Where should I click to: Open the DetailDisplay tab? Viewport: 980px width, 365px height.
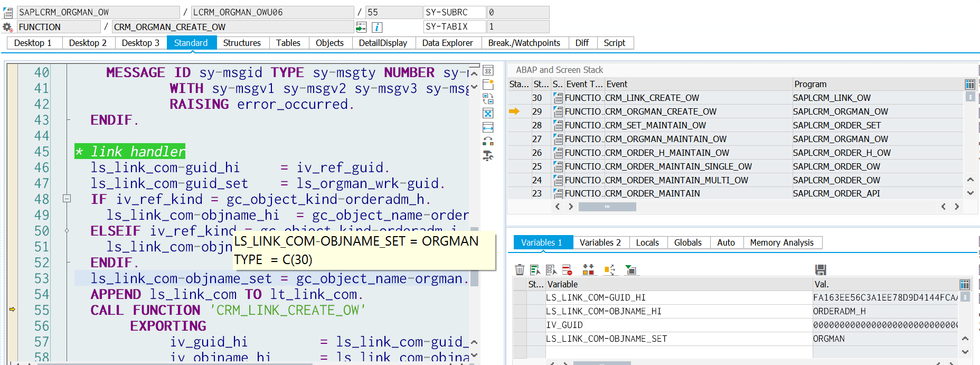383,43
